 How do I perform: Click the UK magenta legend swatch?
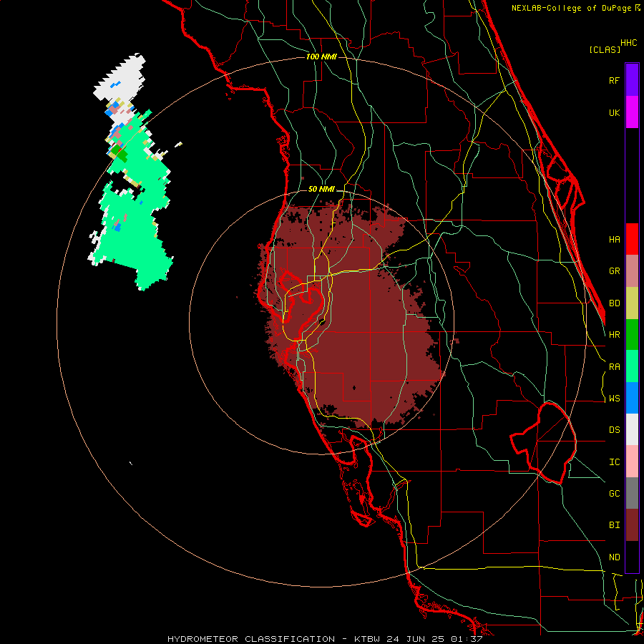pos(632,112)
